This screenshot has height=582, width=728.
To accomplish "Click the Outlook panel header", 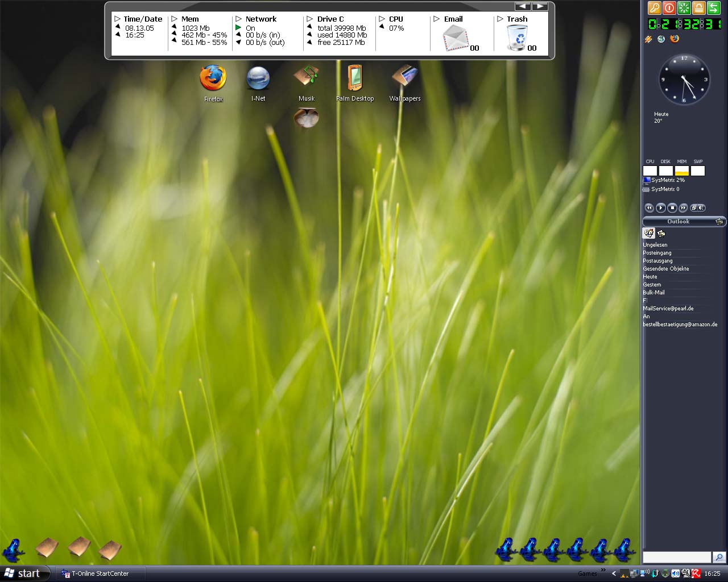I will coord(684,222).
